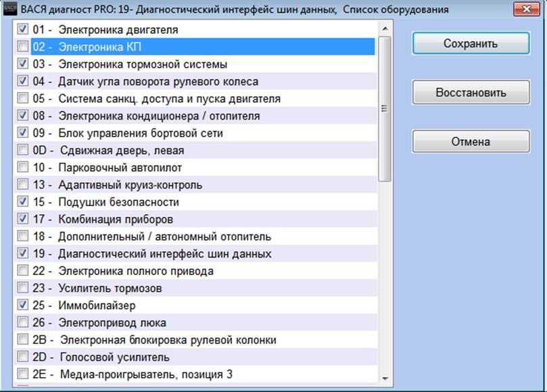Uncheck 04 - Датчик угла поворота checkbox

[23, 81]
